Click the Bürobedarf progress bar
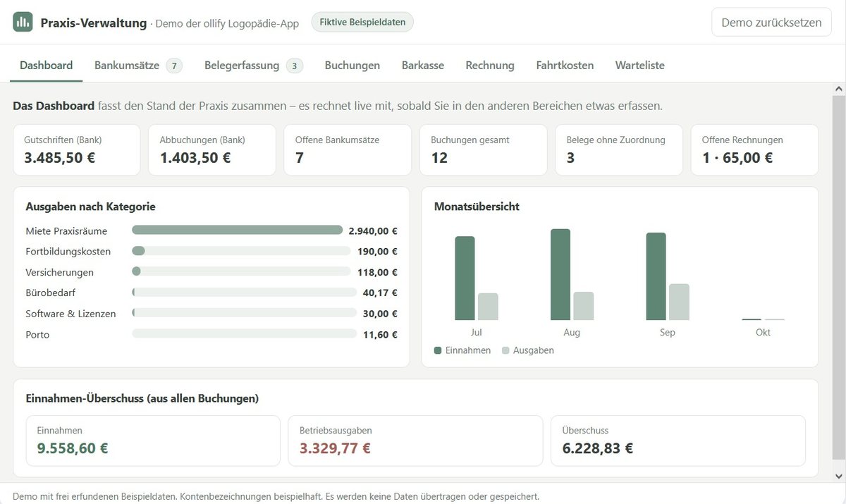This screenshot has height=504, width=846. click(x=244, y=293)
